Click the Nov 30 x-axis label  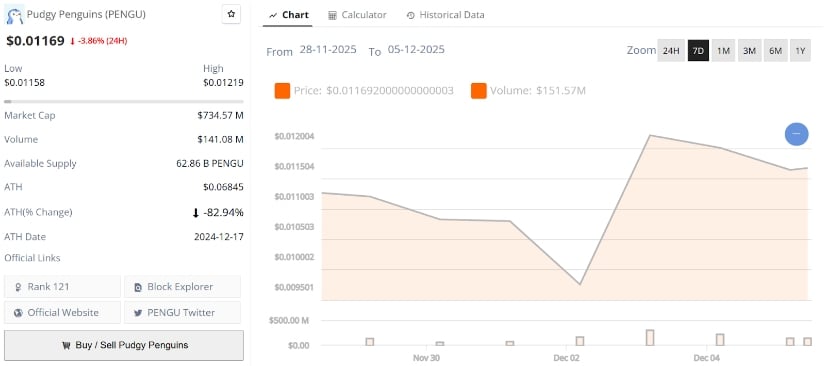click(x=426, y=358)
